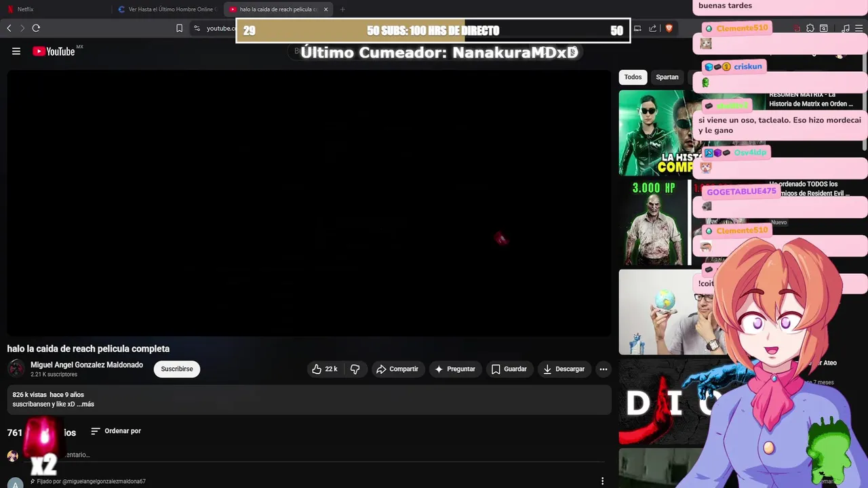Click the Brave Shields lion icon
This screenshot has width=868, height=488.
(x=669, y=28)
